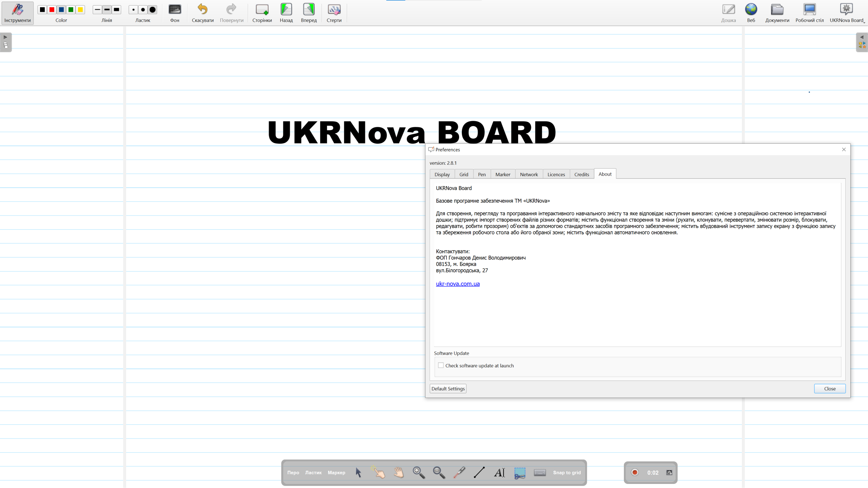The height and width of the screenshot is (488, 868).
Task: Switch to the Network tab
Action: point(529,175)
